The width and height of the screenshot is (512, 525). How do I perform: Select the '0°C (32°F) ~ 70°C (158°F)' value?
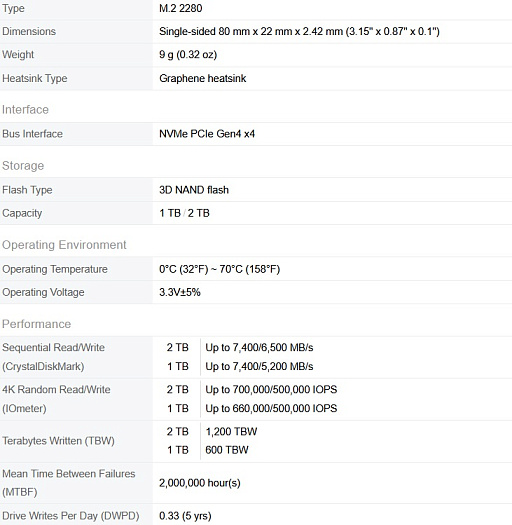(x=220, y=269)
